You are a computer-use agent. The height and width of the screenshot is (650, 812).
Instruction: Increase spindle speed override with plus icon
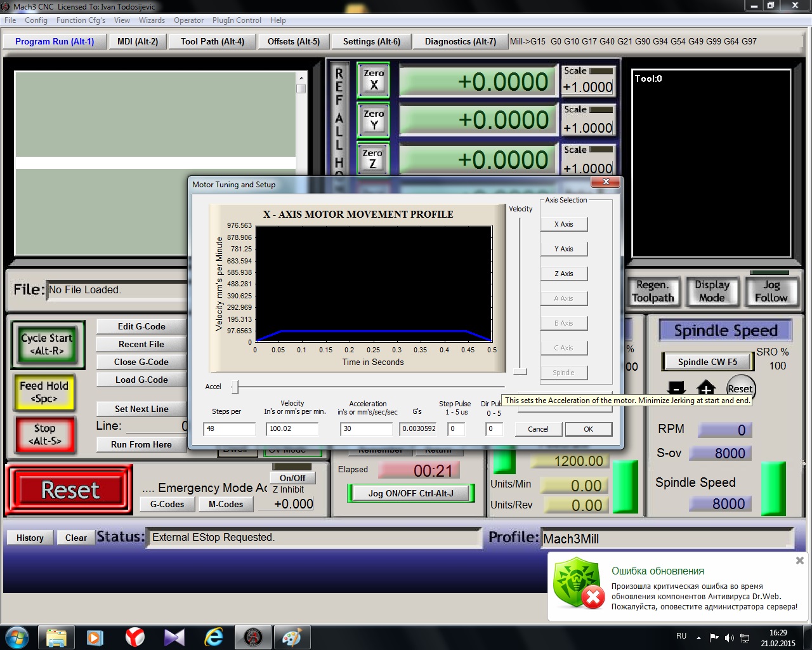coord(706,388)
